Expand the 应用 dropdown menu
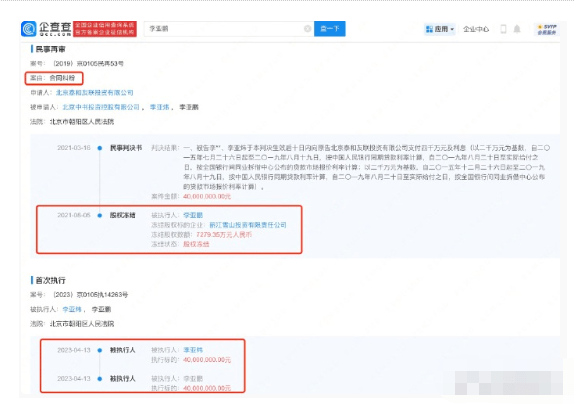This screenshot has width=574, height=404. coord(440,29)
